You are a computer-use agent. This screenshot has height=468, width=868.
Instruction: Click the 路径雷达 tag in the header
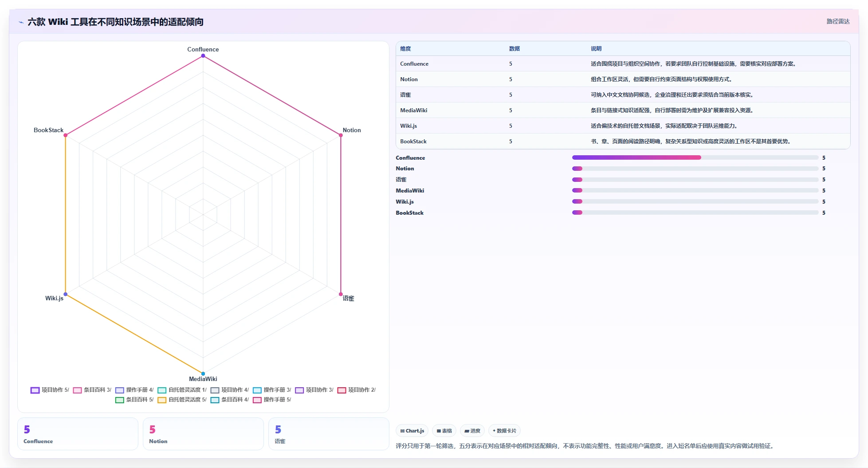(838, 21)
